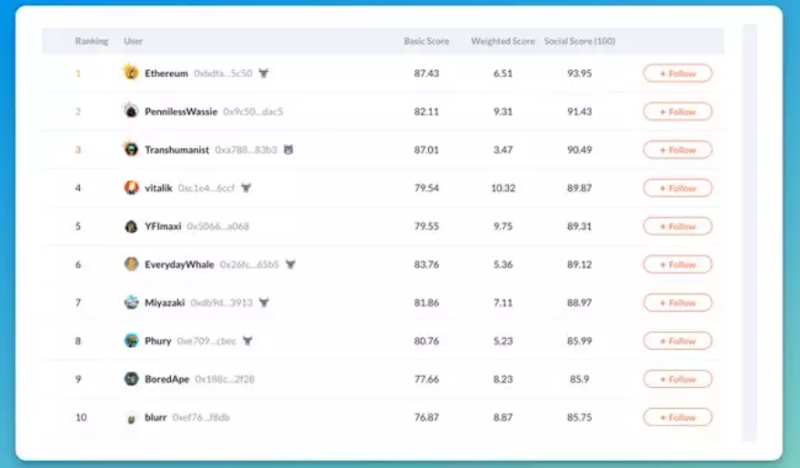Viewport: 800px width, 468px height.
Task: Click Miyazaki avatar icon
Action: point(130,302)
